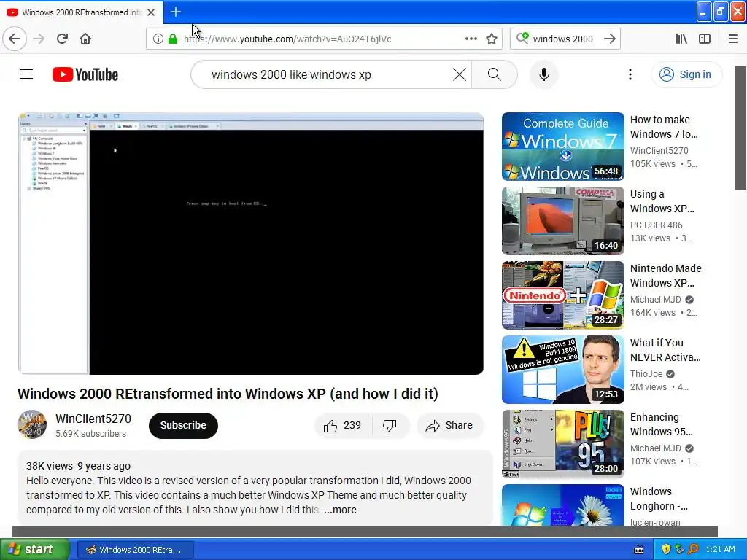The height and width of the screenshot is (560, 747).
Task: Click ThioJoe channel name
Action: click(x=646, y=374)
